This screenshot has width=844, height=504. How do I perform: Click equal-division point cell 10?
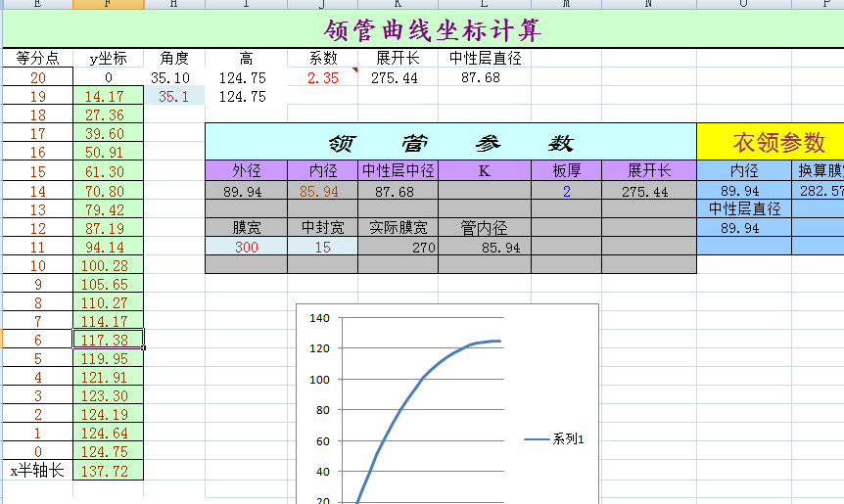(x=37, y=265)
